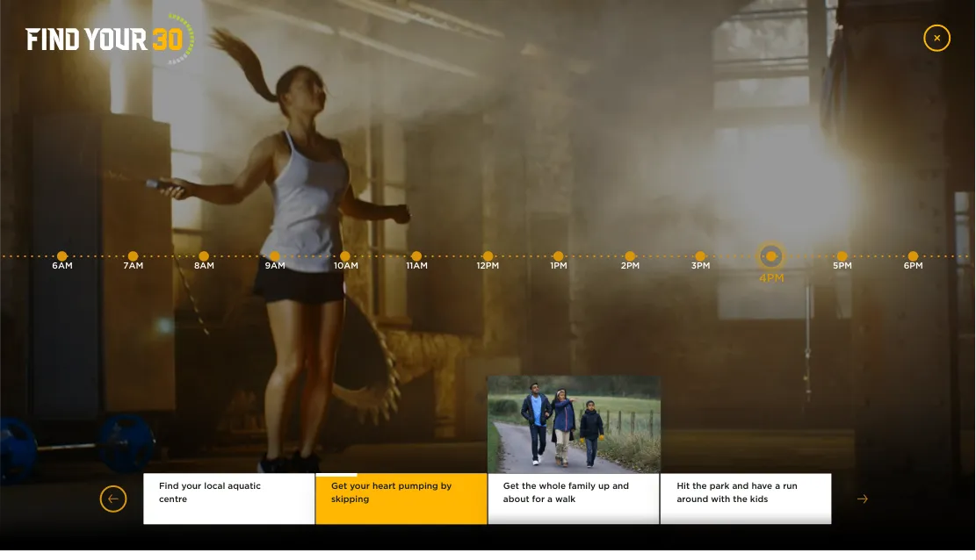Open 'Hit the park' run card
This screenshot has width=976, height=560.
coord(746,499)
